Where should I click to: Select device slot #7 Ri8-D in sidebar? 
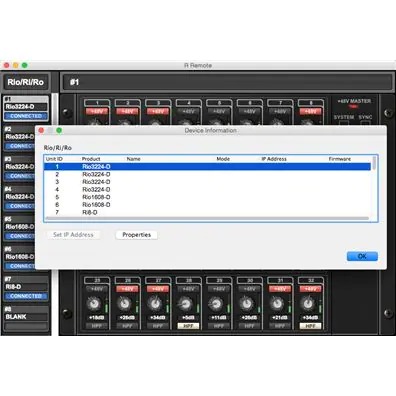26,287
